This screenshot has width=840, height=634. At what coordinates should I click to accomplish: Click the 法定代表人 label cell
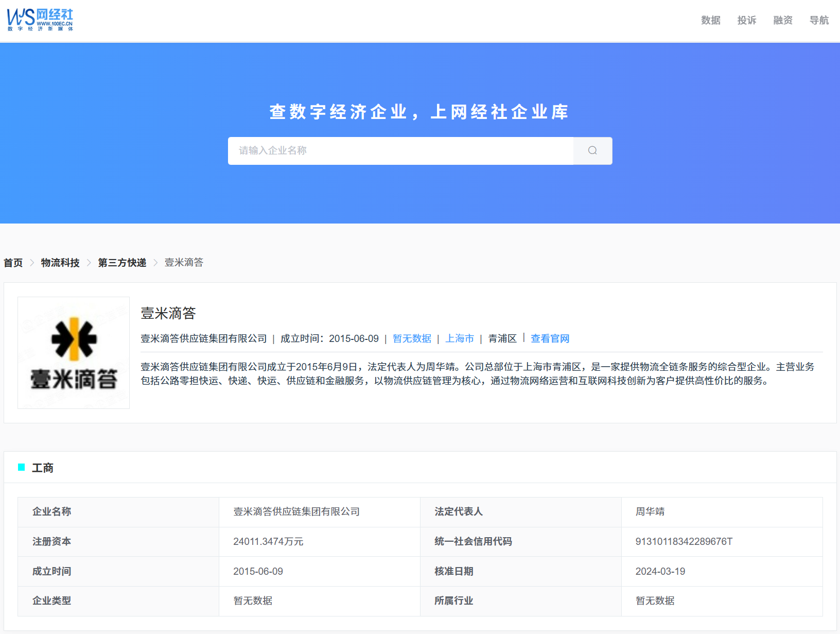click(x=521, y=512)
